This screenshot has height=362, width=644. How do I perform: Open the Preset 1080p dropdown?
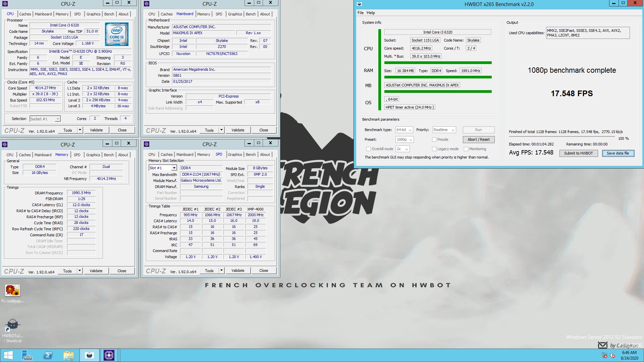click(x=405, y=139)
